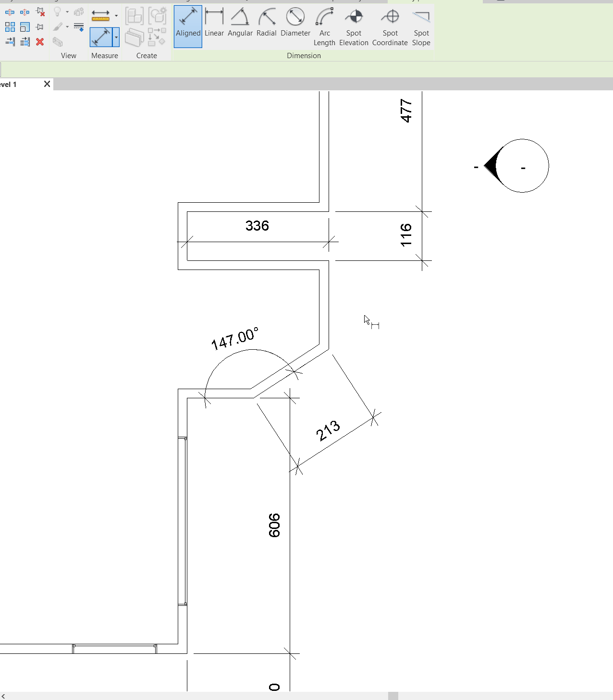
Task: Click the red Delete icon
Action: (40, 42)
